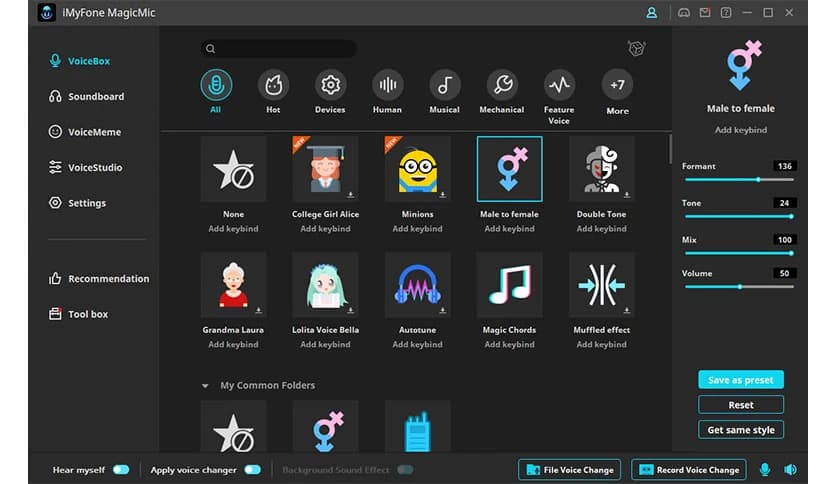
Task: Switch to the Soundboard tab
Action: pyautogui.click(x=96, y=97)
